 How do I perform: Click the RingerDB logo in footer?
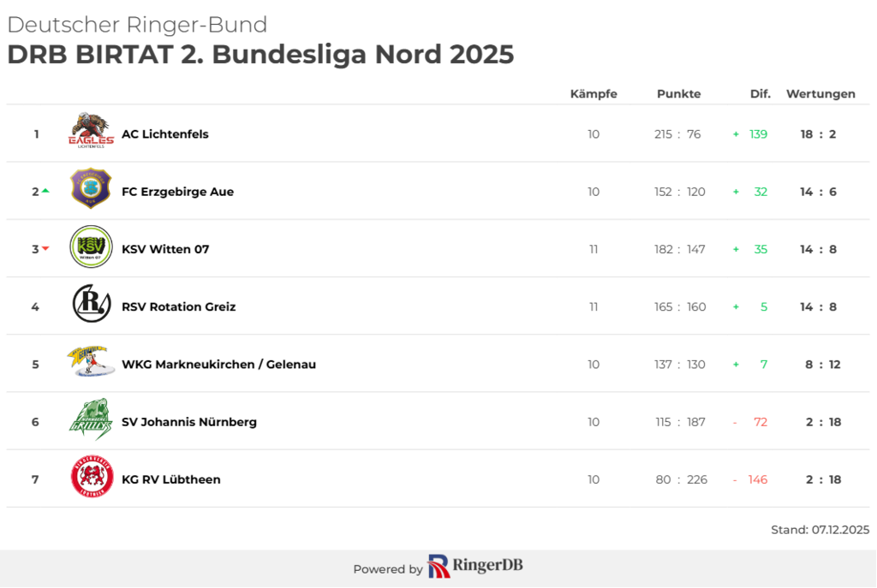click(x=475, y=567)
